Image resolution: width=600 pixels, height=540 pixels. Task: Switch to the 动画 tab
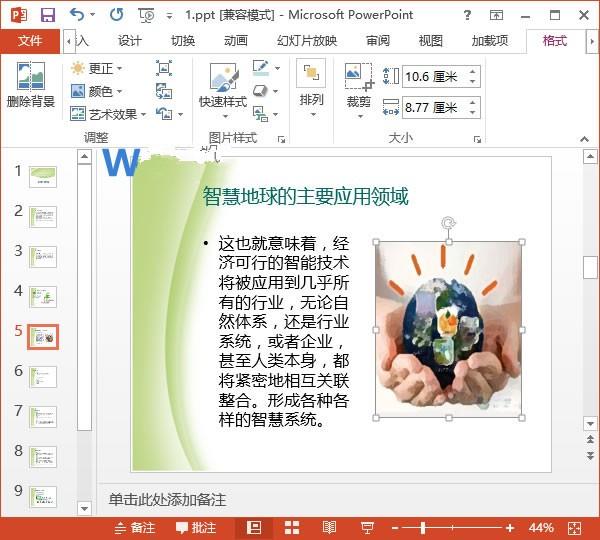(x=236, y=41)
